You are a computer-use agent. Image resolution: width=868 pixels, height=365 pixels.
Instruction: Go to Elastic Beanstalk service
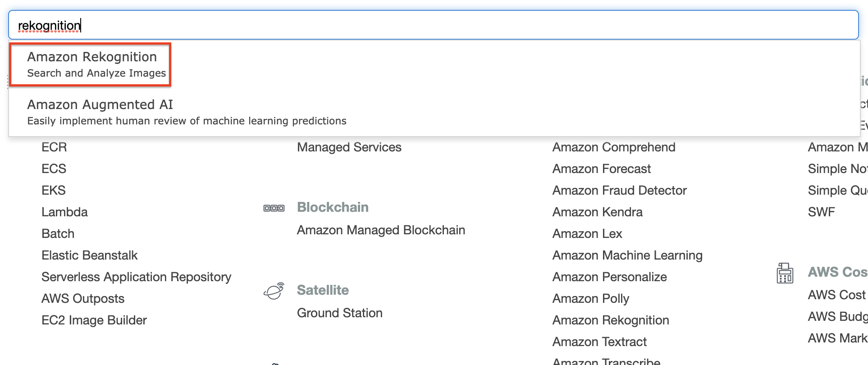click(89, 255)
